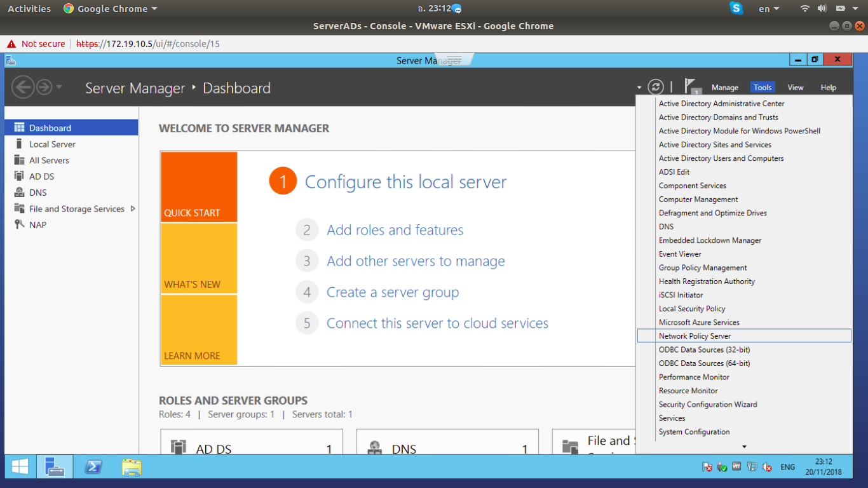Select Microsoft Azure Services

pos(744,322)
